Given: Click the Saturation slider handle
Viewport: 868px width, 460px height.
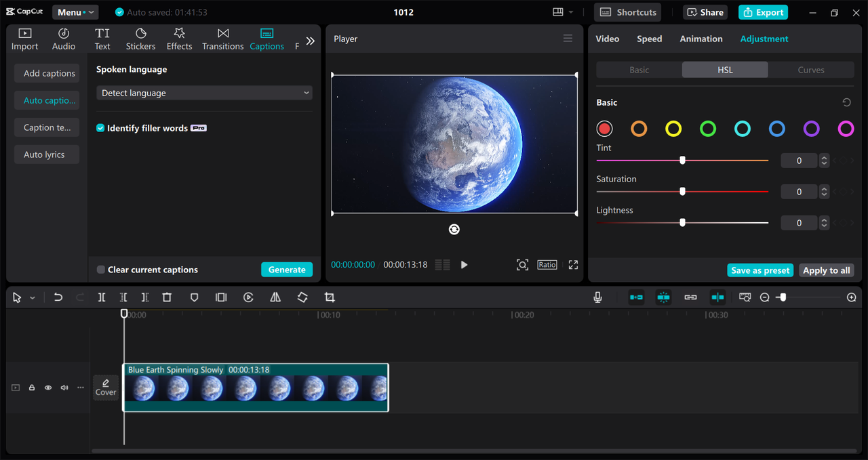Looking at the screenshot, I should point(682,192).
